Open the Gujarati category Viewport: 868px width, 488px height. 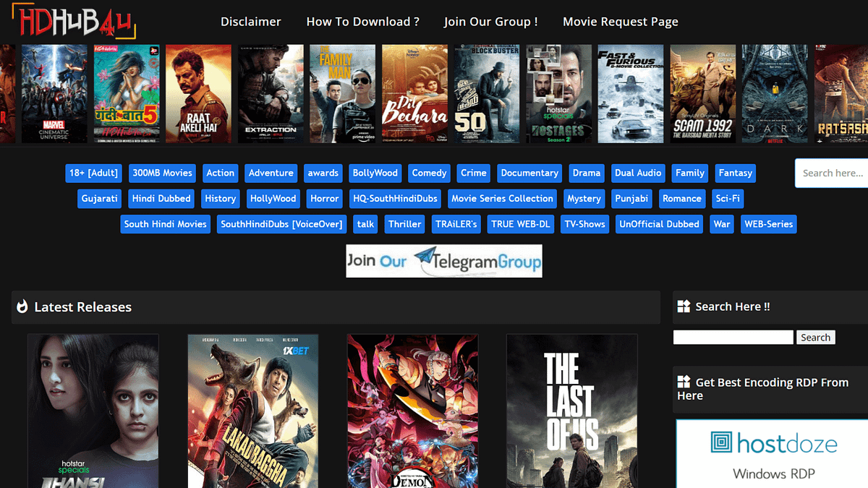[x=100, y=199]
